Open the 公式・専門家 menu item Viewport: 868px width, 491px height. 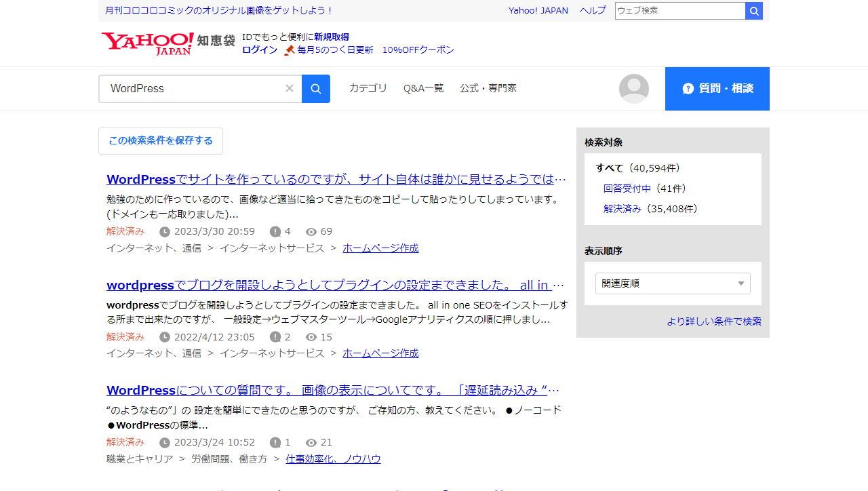tap(488, 88)
